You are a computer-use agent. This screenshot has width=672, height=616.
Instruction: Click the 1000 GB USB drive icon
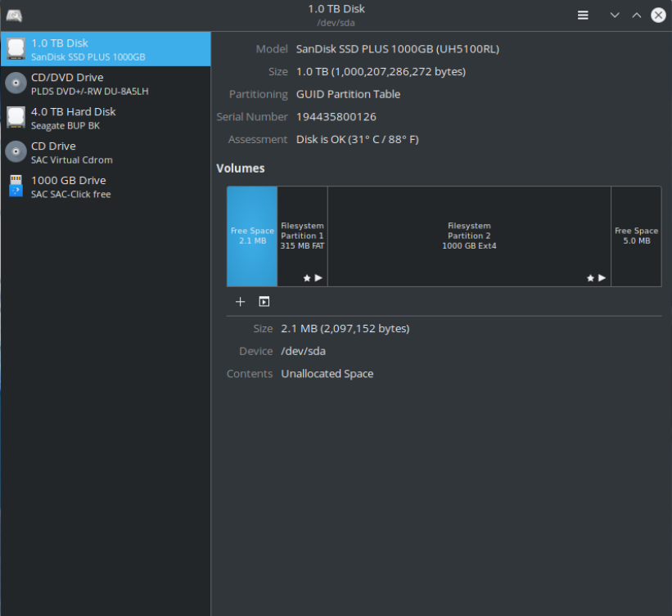16,186
